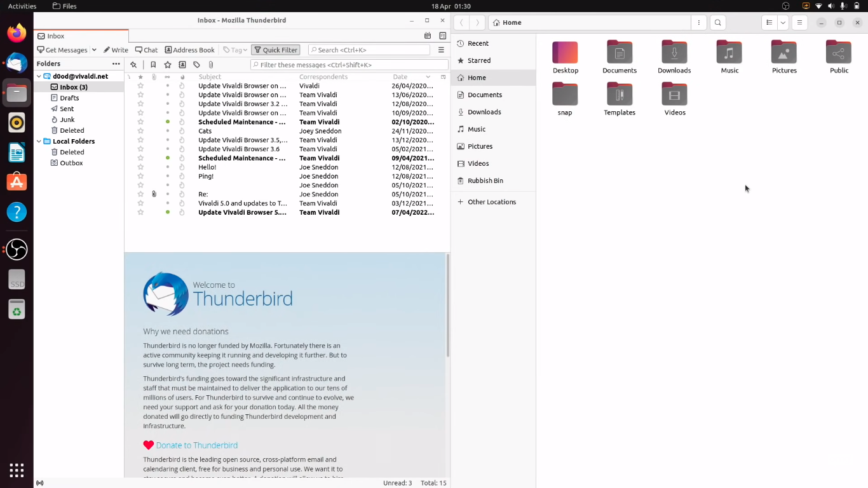This screenshot has width=868, height=488.
Task: Switch to the Inbox tab
Action: coord(81,36)
